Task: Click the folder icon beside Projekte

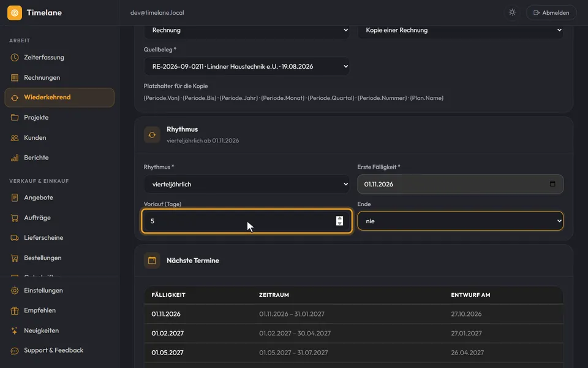Action: coord(15,118)
